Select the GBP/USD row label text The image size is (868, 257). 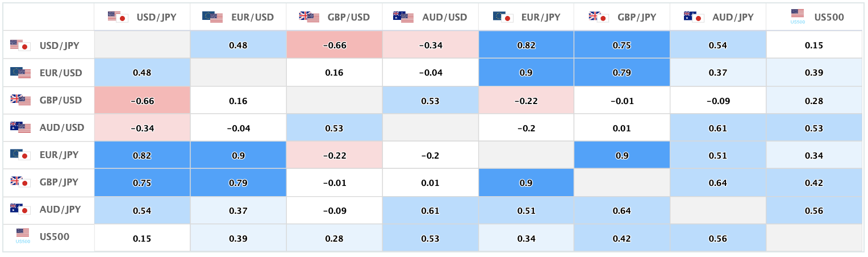coord(61,100)
